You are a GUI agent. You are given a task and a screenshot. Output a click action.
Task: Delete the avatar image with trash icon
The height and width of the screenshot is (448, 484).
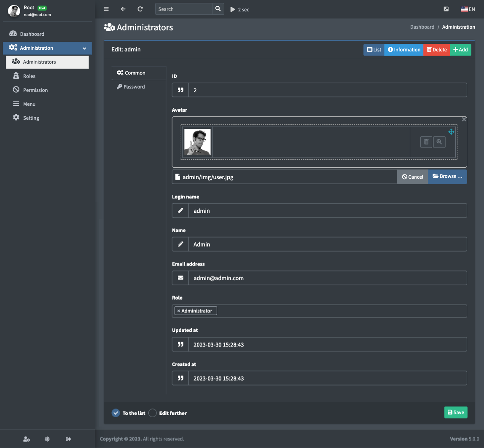coord(426,142)
